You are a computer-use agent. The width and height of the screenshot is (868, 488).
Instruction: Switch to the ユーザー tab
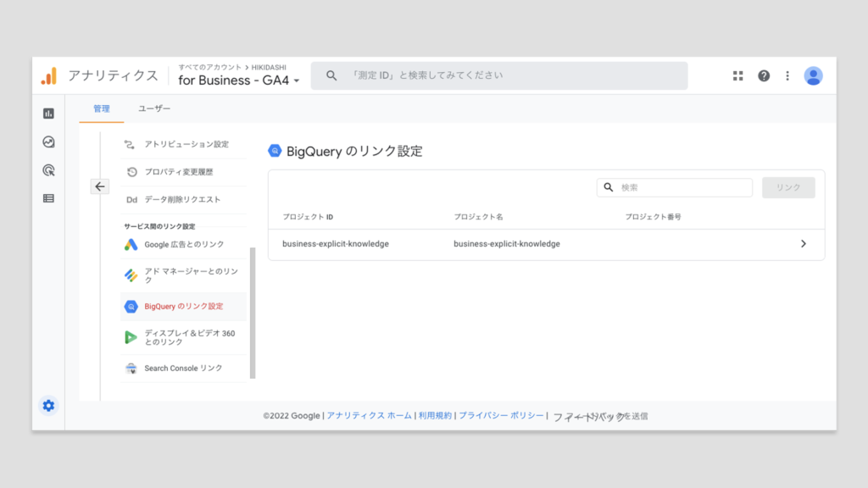154,109
